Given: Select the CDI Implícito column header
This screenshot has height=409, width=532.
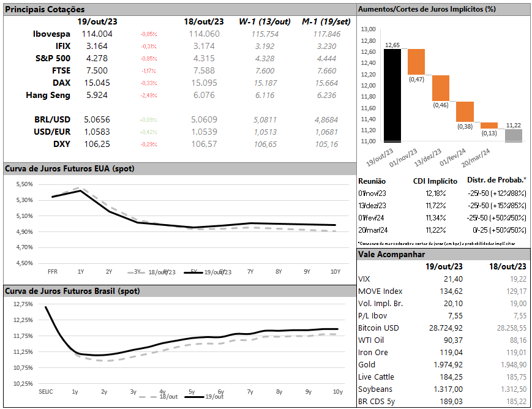Looking at the screenshot, I should tap(435, 181).
